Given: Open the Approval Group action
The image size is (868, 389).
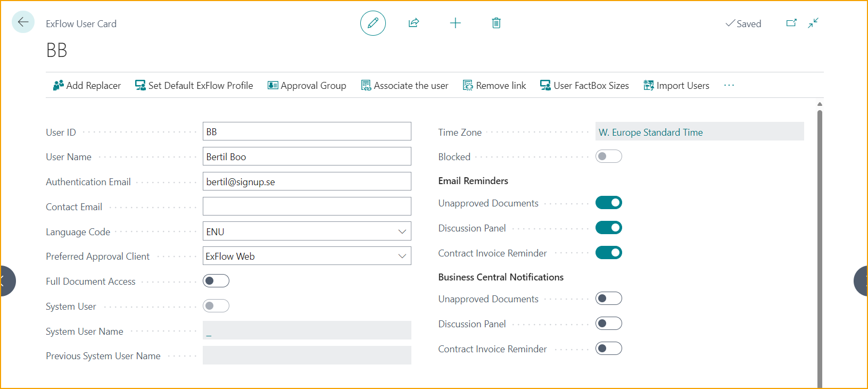Looking at the screenshot, I should [x=307, y=85].
